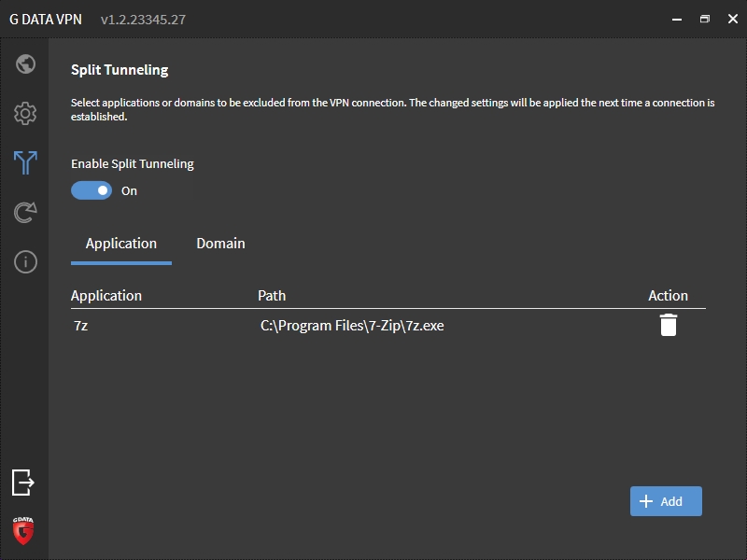Click the Enable Split Tunneling label
Viewport: 747px width, 560px height.
pos(133,164)
